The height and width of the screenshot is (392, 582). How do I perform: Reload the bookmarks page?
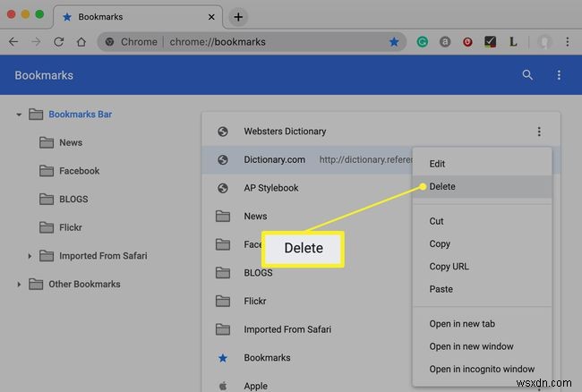(58, 41)
